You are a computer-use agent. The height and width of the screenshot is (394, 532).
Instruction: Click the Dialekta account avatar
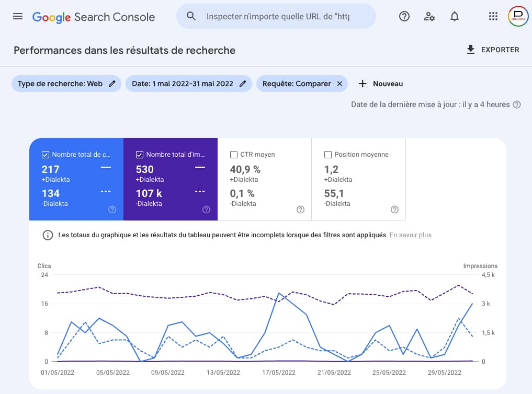[x=518, y=16]
